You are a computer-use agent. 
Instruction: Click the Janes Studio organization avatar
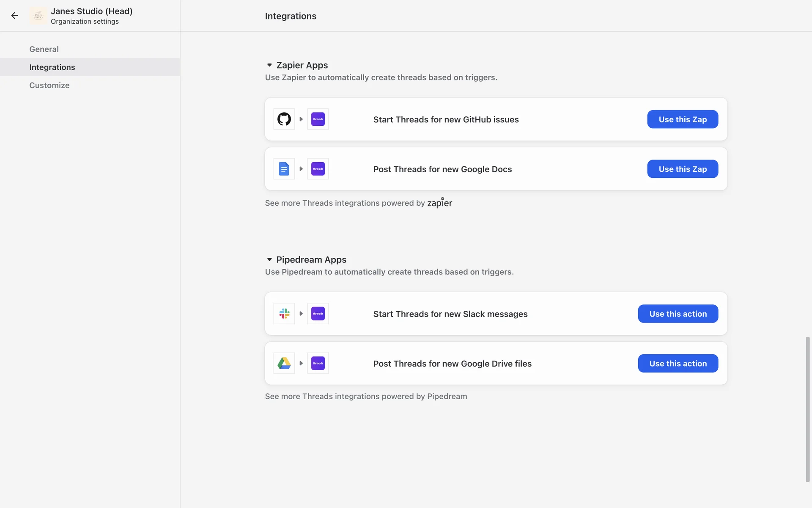[x=38, y=16]
